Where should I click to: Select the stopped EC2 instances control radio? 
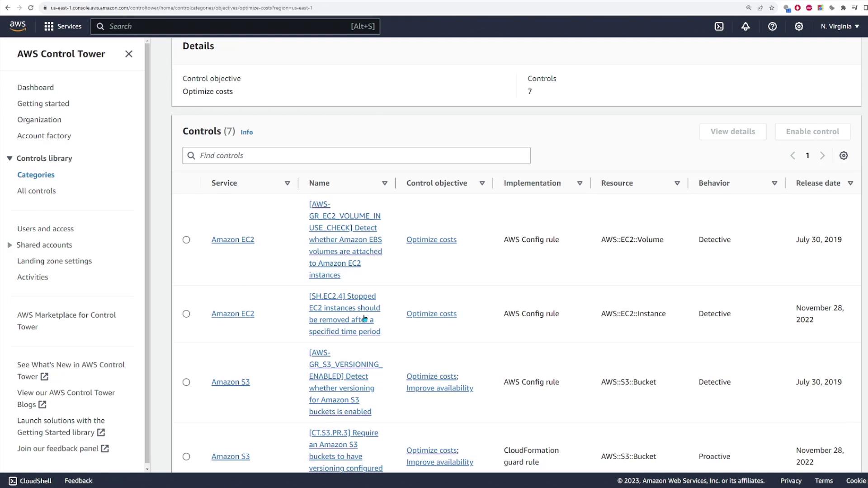pos(186,314)
